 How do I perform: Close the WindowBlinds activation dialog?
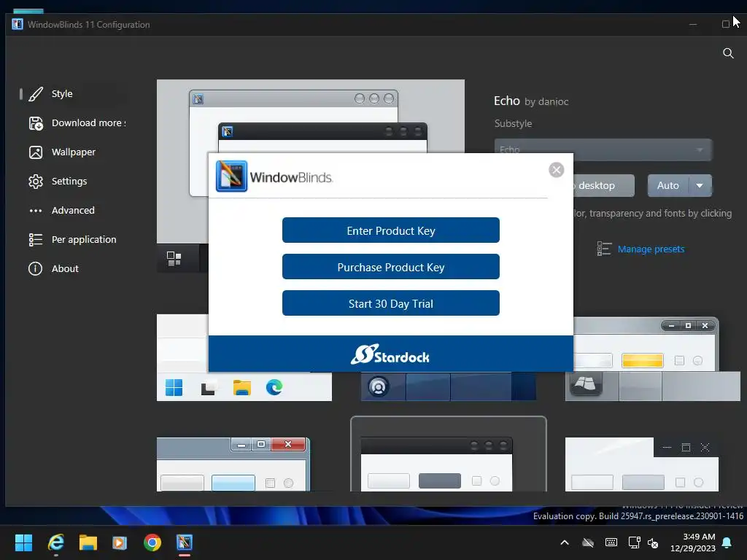(x=556, y=170)
